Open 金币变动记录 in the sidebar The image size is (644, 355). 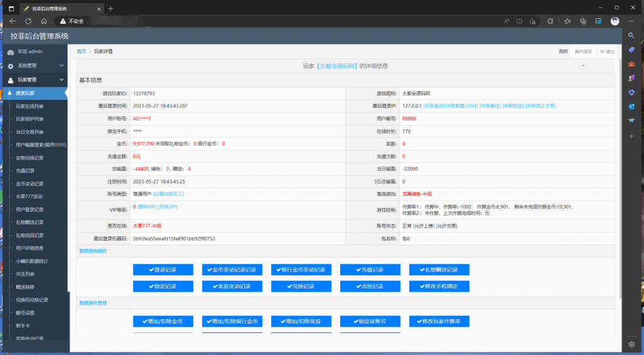[x=30, y=184]
